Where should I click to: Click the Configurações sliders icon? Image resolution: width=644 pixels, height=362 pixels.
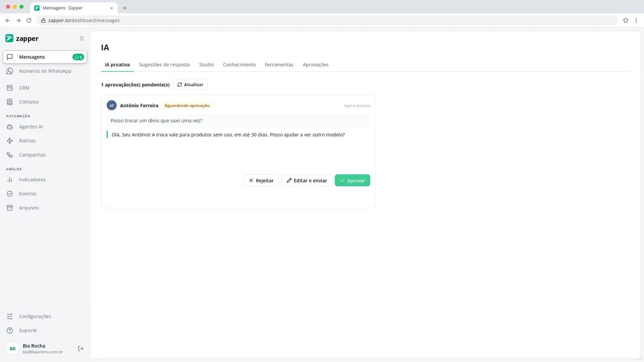10,317
